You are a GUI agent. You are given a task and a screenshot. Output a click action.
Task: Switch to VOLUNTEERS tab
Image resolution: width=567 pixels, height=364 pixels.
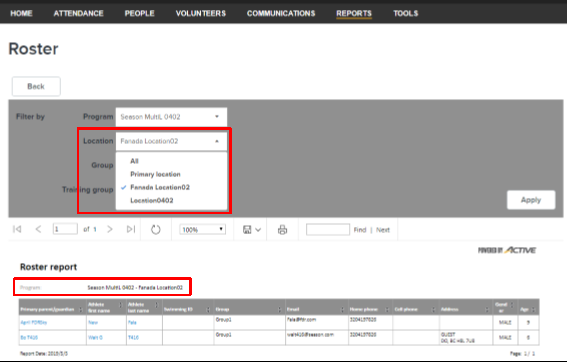pos(201,13)
